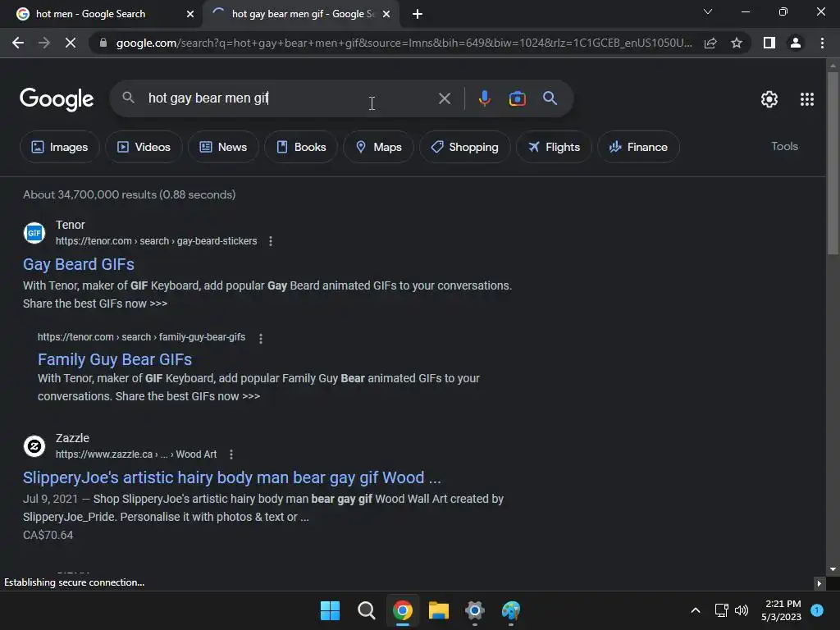Click into the Google search input field

click(290, 98)
